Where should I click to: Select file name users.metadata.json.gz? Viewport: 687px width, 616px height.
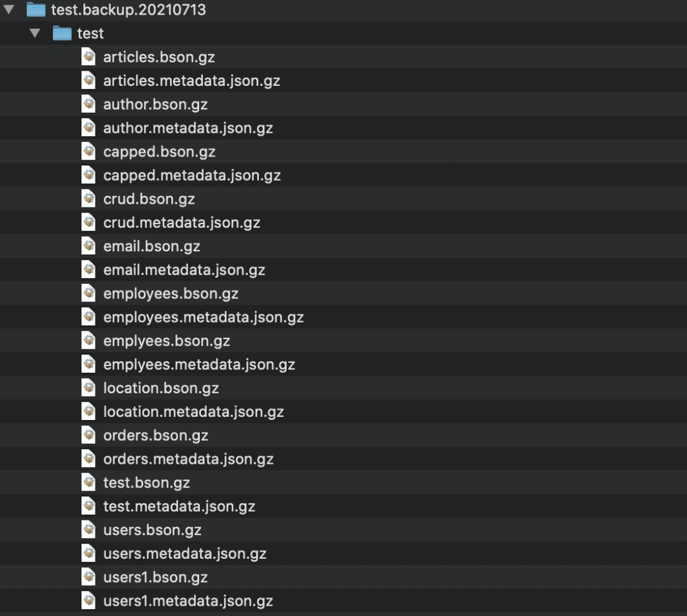click(x=185, y=555)
